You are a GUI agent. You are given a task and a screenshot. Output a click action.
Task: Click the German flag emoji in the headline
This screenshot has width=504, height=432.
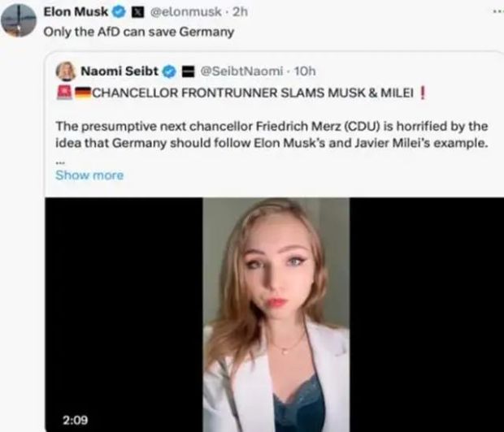82,92
